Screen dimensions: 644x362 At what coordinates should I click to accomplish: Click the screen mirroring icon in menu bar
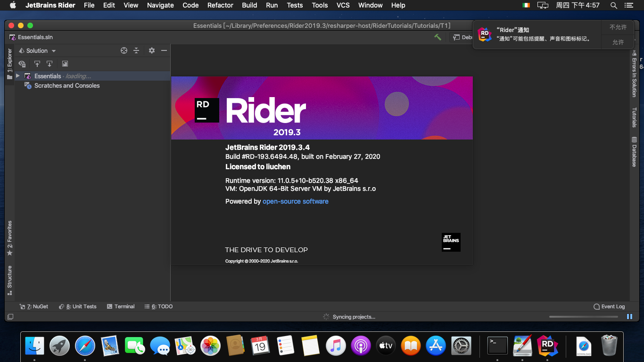point(543,5)
